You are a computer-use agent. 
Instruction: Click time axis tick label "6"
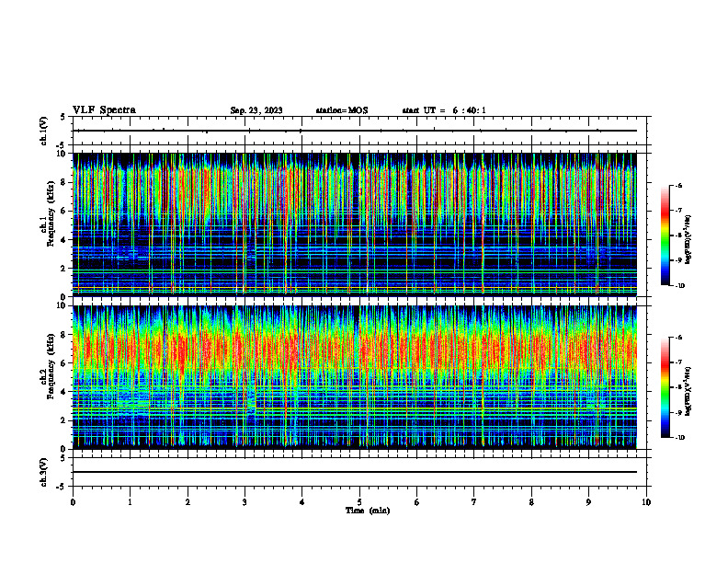[417, 502]
